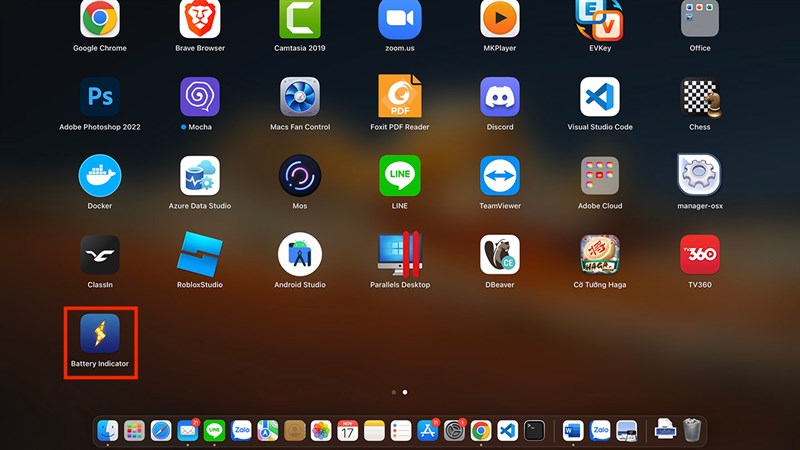Open the printer icon in the Dock
The width and height of the screenshot is (800, 450).
coord(665,430)
